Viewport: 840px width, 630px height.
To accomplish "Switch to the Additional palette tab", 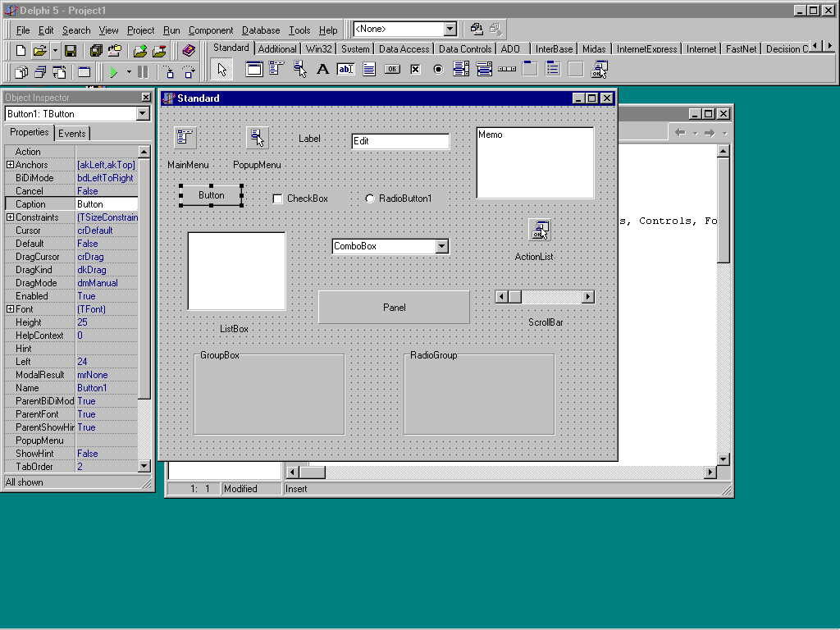I will click(277, 48).
